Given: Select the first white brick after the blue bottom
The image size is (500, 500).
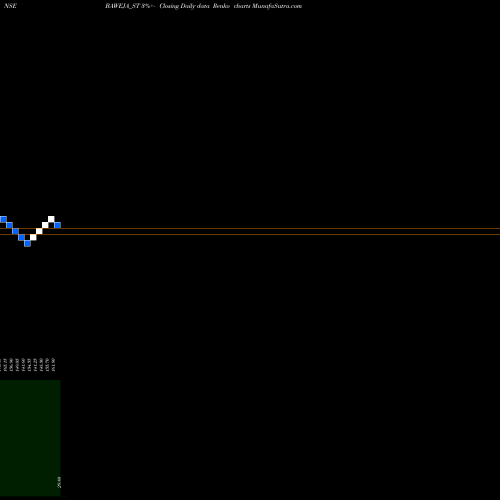Looking at the screenshot, I should [33, 238].
